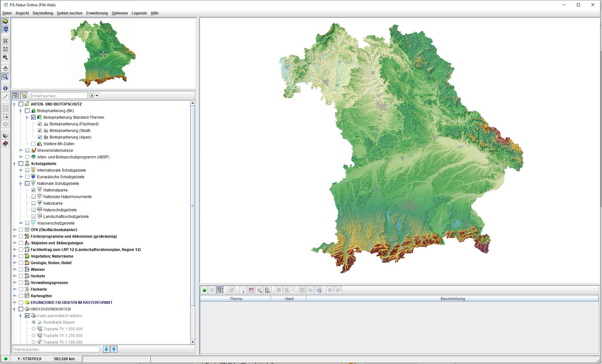Expand Verwaltungsgrenzen node
The height and width of the screenshot is (364, 602).
pyautogui.click(x=14, y=283)
